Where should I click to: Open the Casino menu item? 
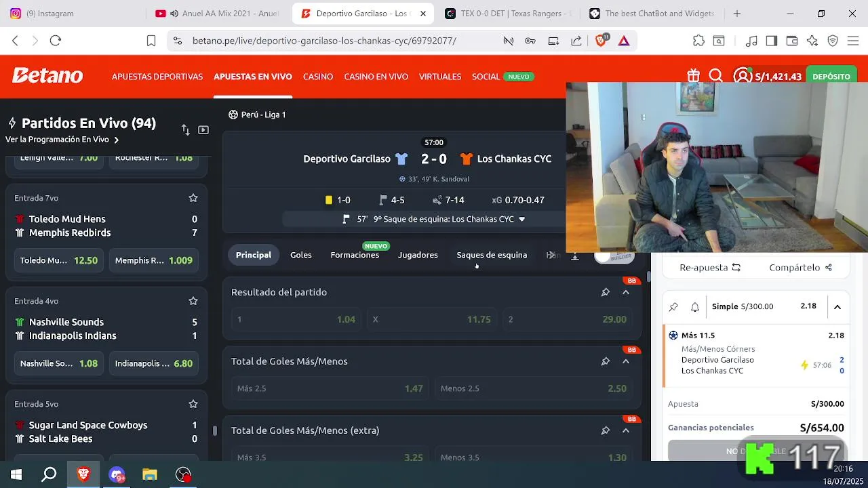(x=318, y=77)
